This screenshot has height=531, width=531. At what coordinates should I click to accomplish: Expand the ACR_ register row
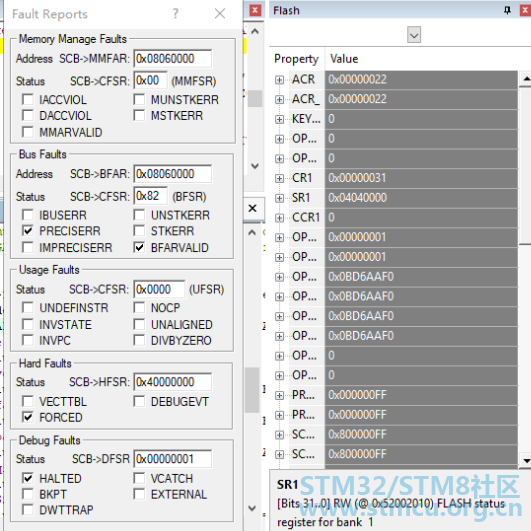(279, 100)
